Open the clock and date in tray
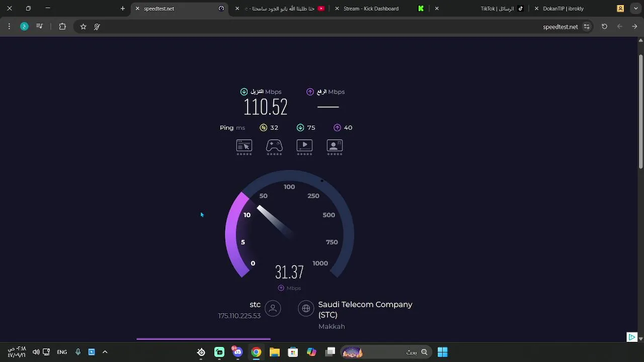This screenshot has height=362, width=644. click(x=17, y=352)
